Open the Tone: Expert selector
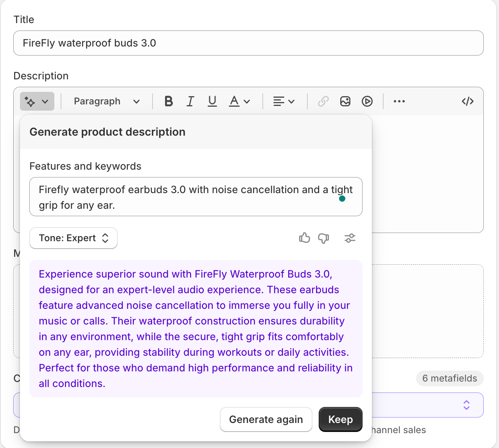 74,238
